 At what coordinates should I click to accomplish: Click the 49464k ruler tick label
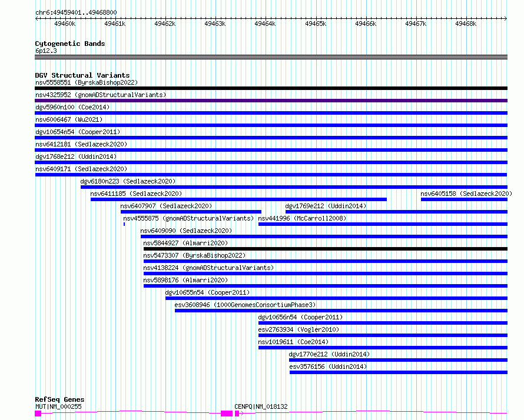click(x=266, y=24)
